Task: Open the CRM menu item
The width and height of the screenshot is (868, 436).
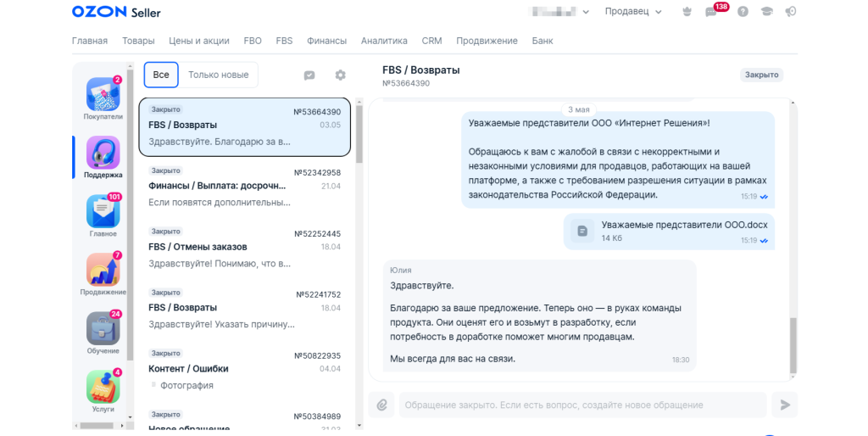Action: (x=431, y=41)
